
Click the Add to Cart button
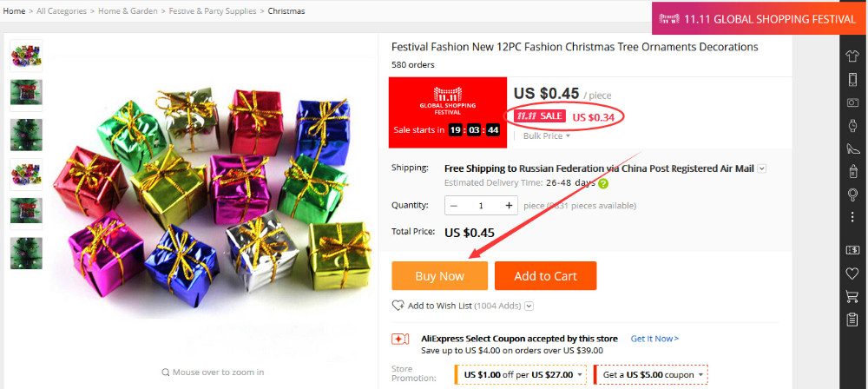click(x=545, y=276)
